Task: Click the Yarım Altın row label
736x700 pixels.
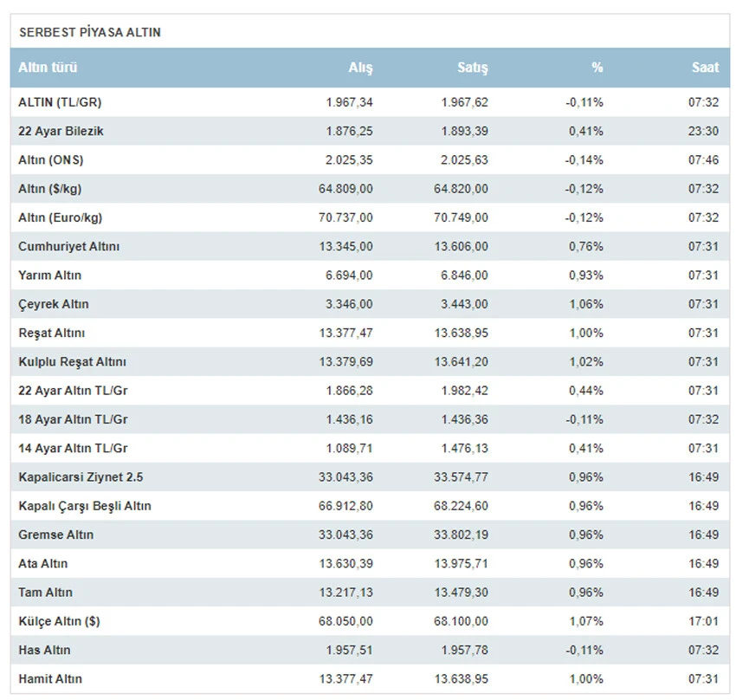Action: [50, 275]
